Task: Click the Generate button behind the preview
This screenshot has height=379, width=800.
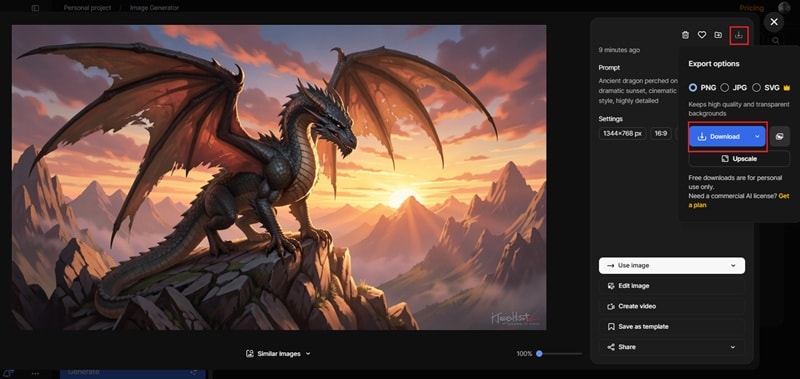Action: pyautogui.click(x=133, y=372)
